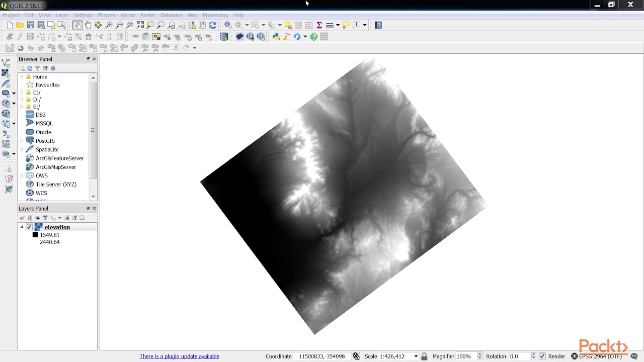
Task: Click into the Coordinate input field
Action: click(x=321, y=356)
